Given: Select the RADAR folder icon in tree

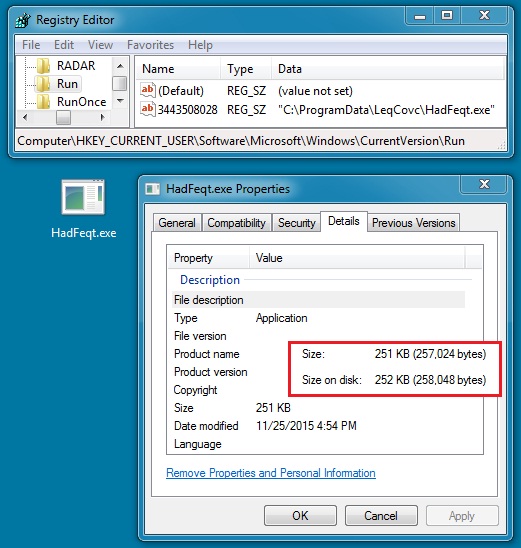Looking at the screenshot, I should tap(43, 66).
